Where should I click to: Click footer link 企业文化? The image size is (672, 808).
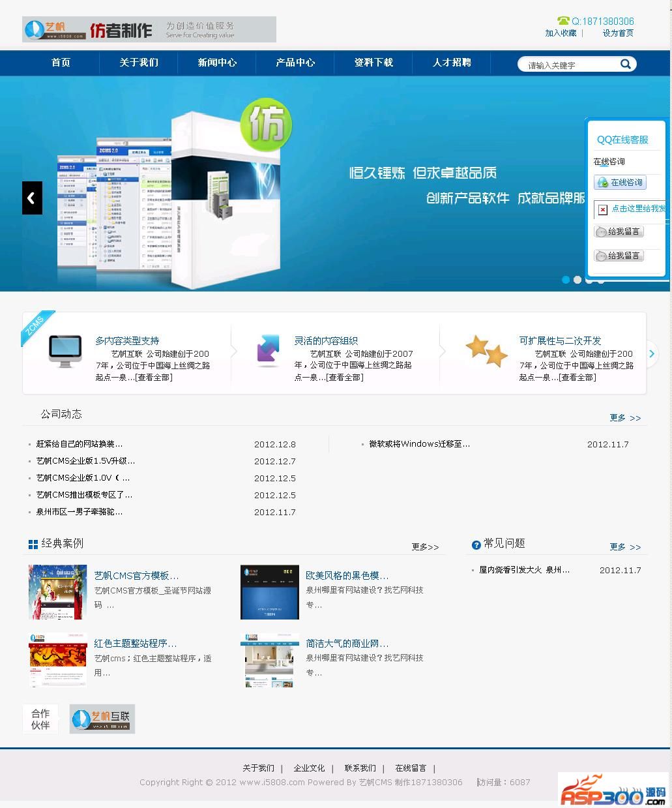click(x=309, y=768)
